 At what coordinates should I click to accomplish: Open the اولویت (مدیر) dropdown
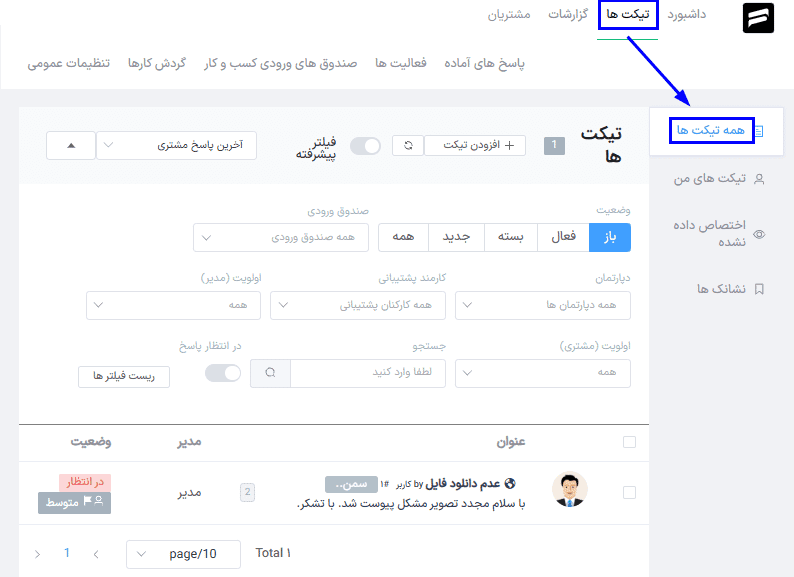(x=173, y=305)
